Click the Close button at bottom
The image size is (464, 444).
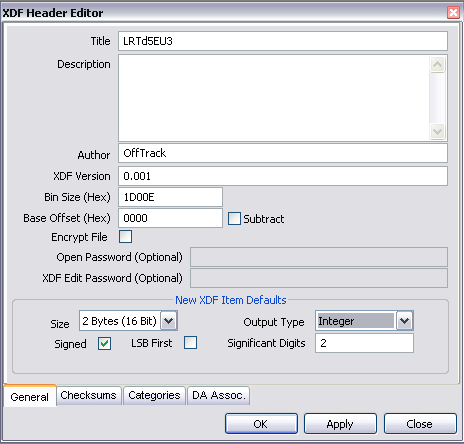click(x=420, y=424)
